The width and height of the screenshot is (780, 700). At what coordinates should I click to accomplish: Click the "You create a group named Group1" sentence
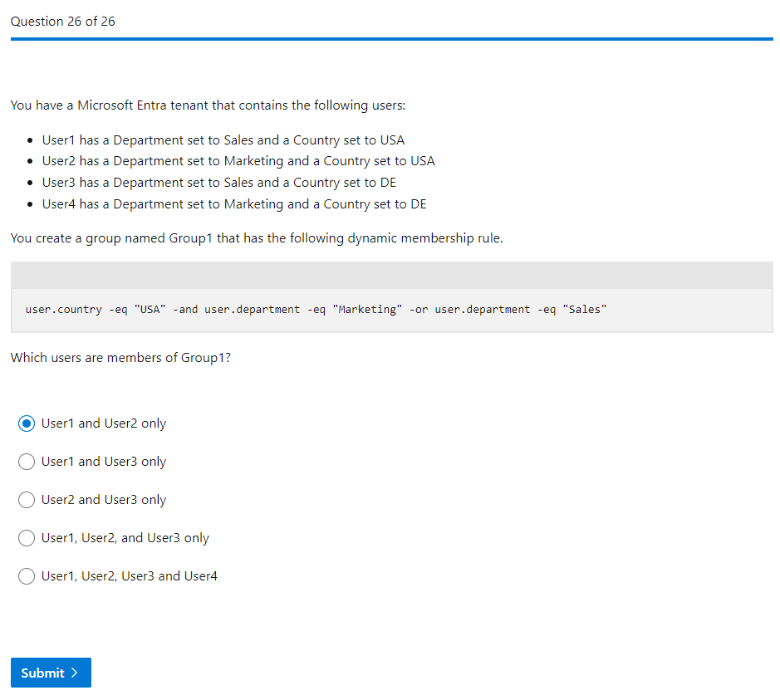coord(257,238)
